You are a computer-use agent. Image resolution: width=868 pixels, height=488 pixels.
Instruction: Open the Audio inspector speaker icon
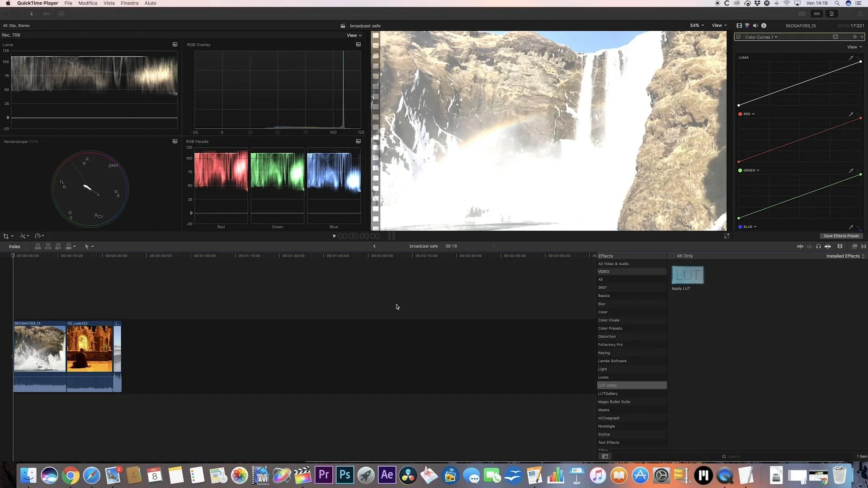point(755,26)
